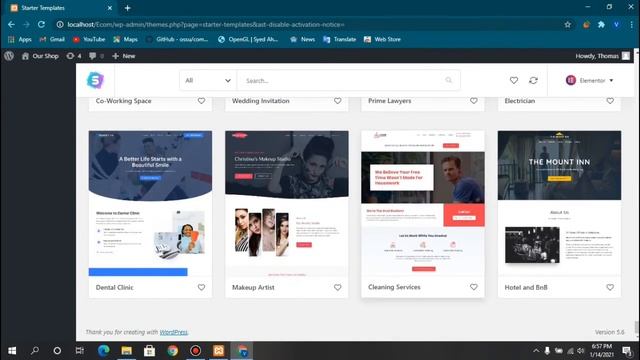Click the search magnifier icon in the search box
The width and height of the screenshot is (640, 360).
(449, 80)
